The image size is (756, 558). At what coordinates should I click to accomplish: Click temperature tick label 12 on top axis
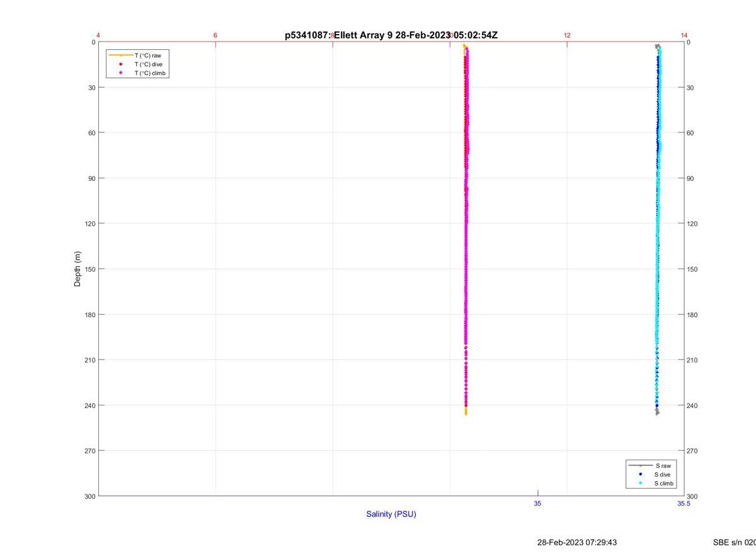pos(567,35)
